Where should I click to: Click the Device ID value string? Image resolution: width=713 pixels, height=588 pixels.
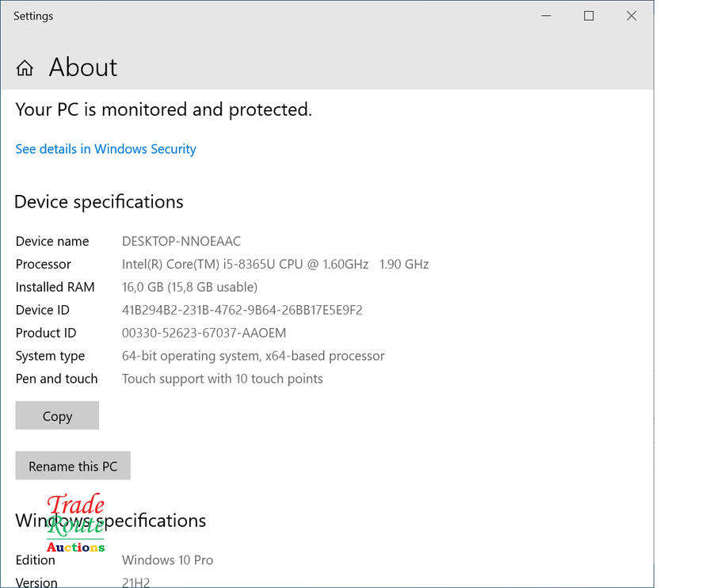coord(242,310)
